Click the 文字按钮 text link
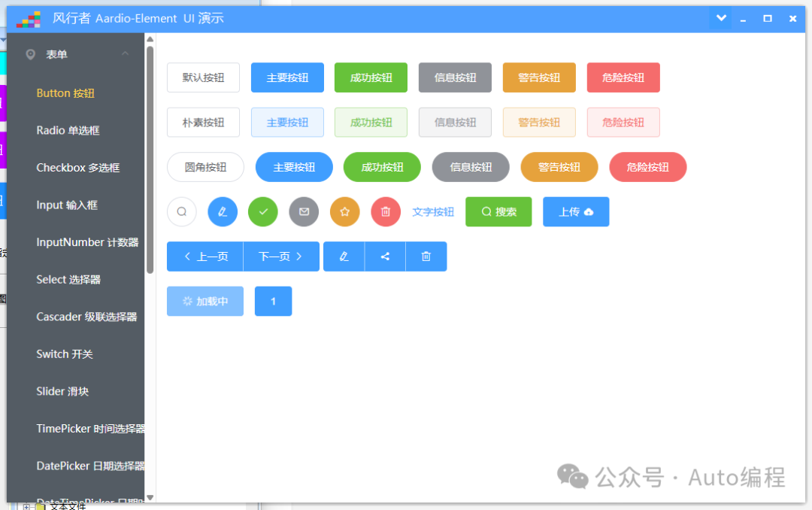Viewport: 812px width, 510px height. pos(433,211)
